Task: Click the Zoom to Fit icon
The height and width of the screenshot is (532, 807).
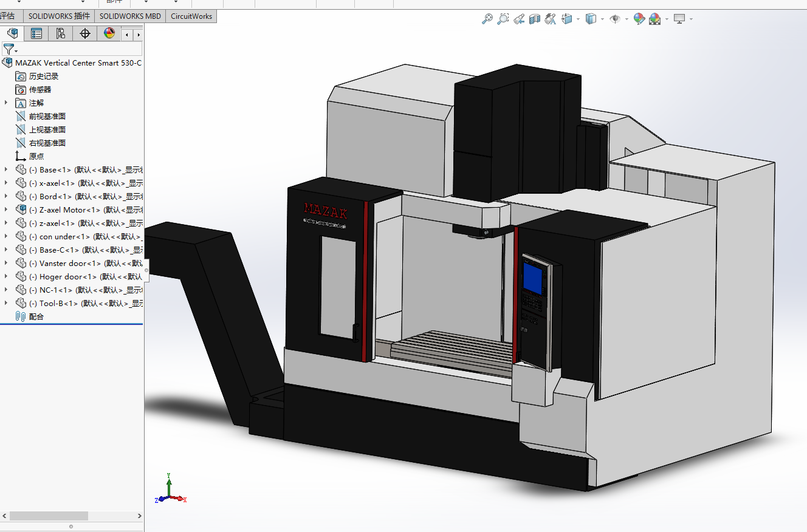Action: click(487, 19)
